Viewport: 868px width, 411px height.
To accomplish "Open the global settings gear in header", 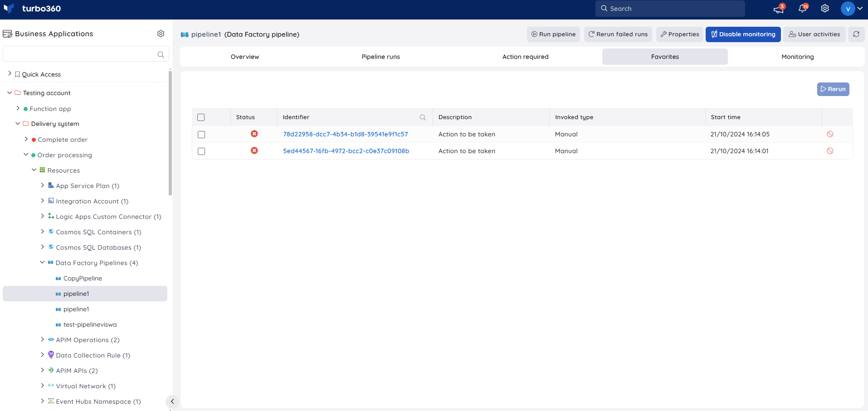I will (x=825, y=9).
